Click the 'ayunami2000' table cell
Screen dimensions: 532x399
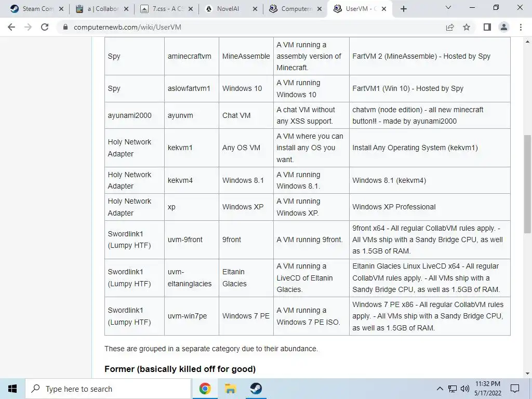[135, 115]
